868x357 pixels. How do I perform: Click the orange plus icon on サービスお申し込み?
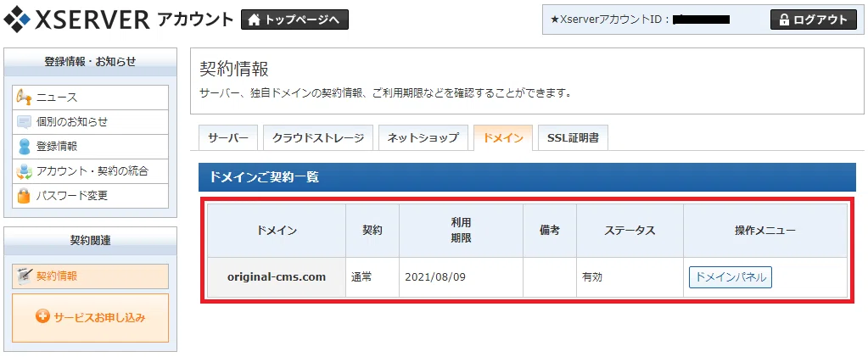pos(42,317)
